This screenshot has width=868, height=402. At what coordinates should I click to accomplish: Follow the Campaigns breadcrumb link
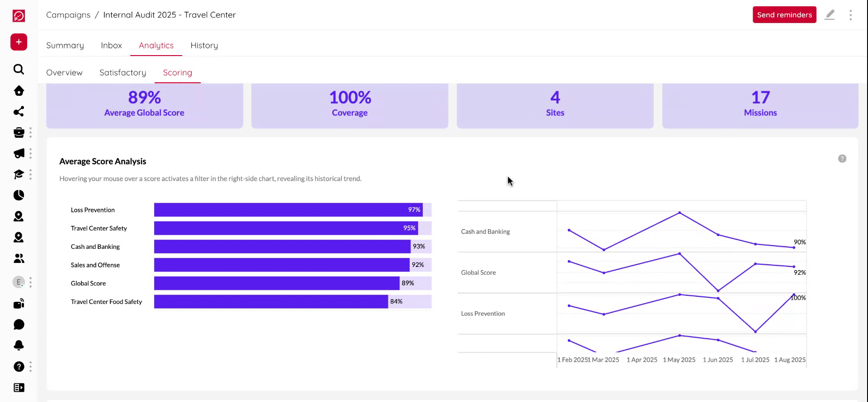[x=68, y=15]
